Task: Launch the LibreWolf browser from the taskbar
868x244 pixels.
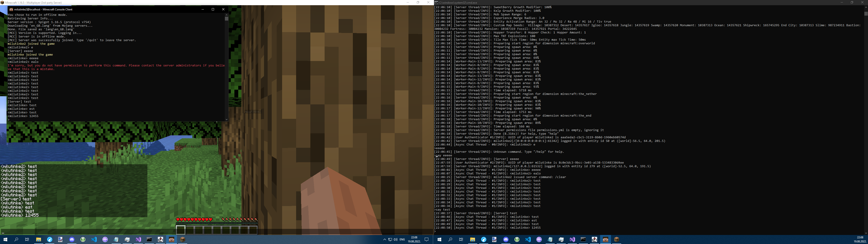Action: 484,240
